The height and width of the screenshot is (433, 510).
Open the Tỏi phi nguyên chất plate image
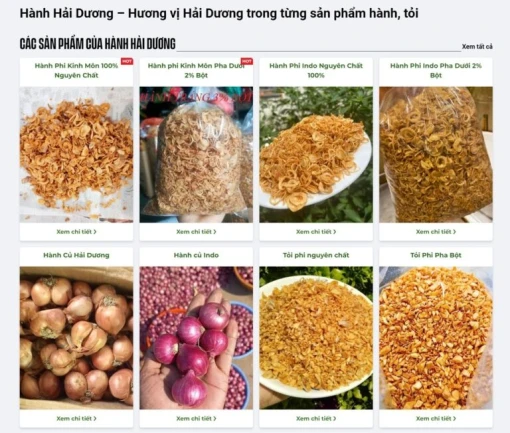coord(316,338)
